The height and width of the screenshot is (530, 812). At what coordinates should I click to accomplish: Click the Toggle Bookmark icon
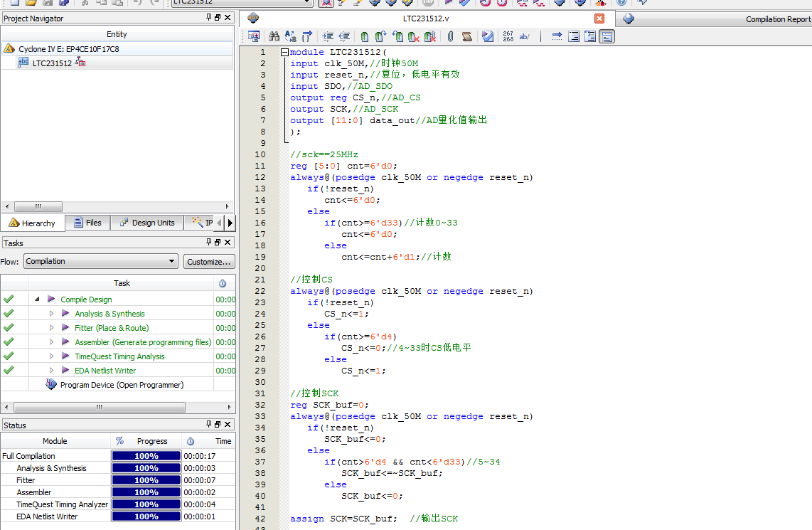(x=364, y=37)
